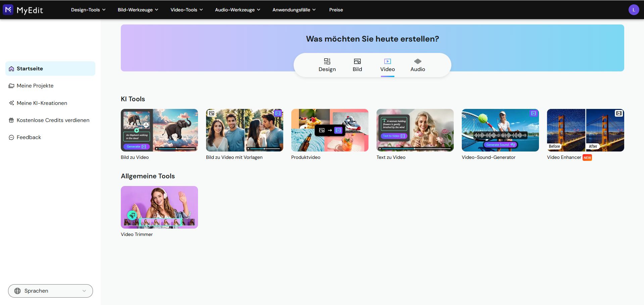644x305 pixels.
Task: Expand the Bild-Werkzeuge menu
Action: tap(138, 10)
